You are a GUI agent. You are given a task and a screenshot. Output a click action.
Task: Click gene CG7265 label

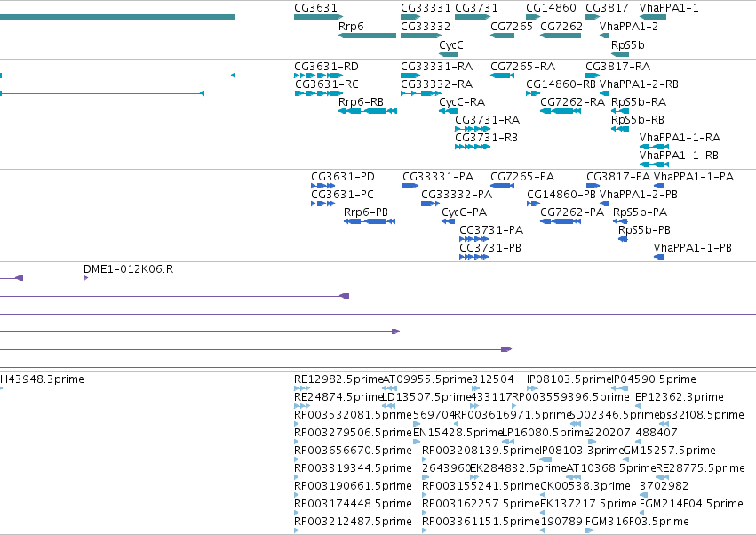click(x=512, y=26)
